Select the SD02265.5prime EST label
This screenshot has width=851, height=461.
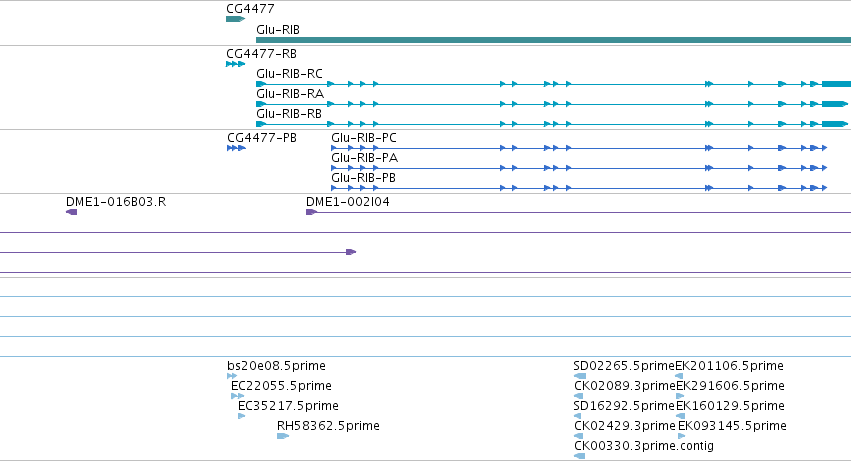[x=624, y=366]
